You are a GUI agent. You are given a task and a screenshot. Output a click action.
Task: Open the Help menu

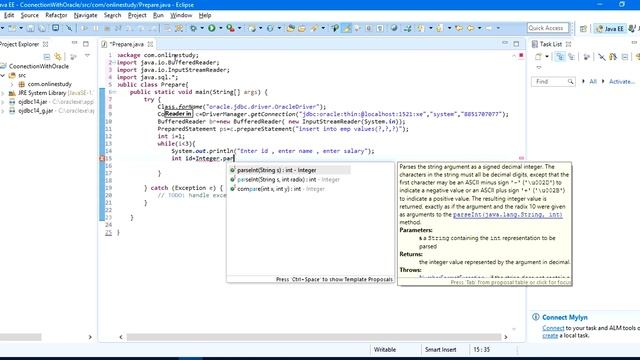pyautogui.click(x=205, y=15)
